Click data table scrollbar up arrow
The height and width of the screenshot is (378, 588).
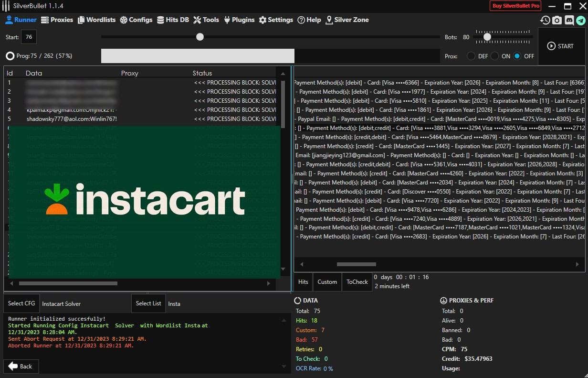(283, 74)
